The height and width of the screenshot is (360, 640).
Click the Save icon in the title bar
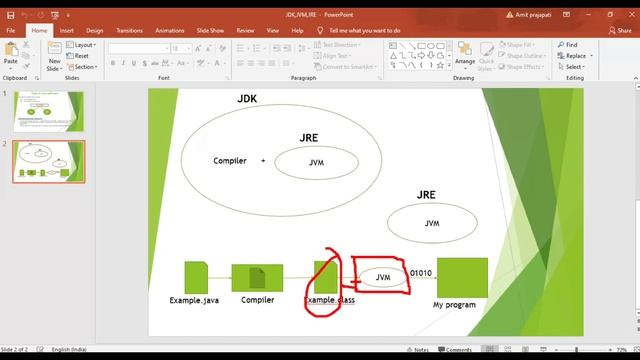(11, 15)
